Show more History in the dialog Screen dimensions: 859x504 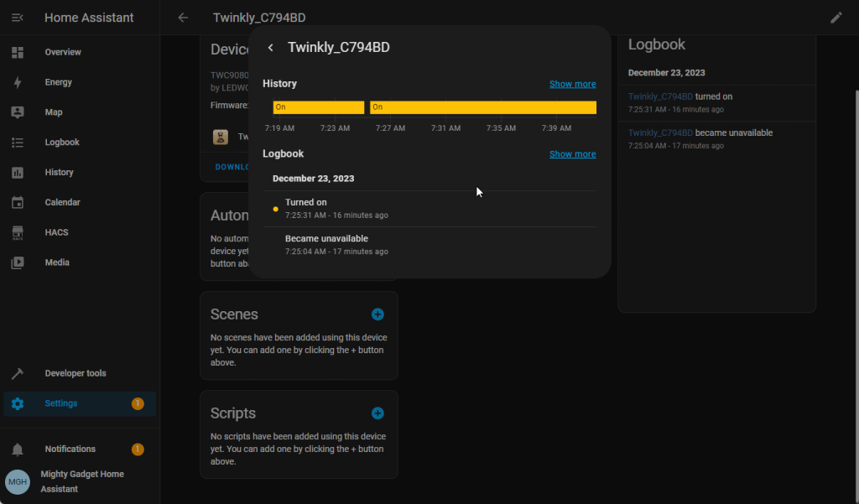tap(572, 84)
